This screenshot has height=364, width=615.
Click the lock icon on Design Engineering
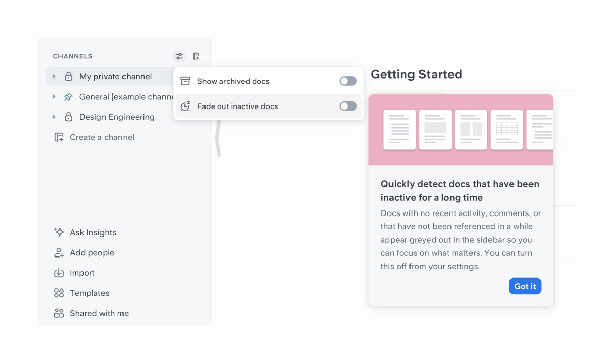68,117
